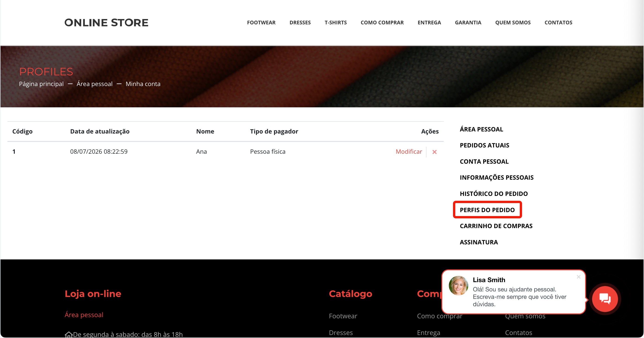The width and height of the screenshot is (644, 338).
Task: Click the ONLINE STORE logo
Action: pos(106,23)
